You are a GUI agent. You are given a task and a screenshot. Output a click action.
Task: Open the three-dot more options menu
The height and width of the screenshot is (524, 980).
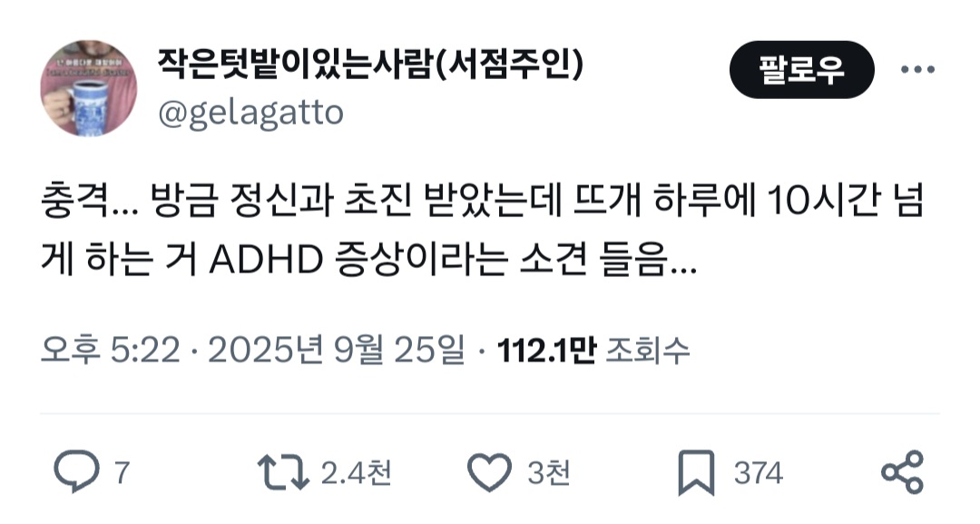click(x=917, y=69)
